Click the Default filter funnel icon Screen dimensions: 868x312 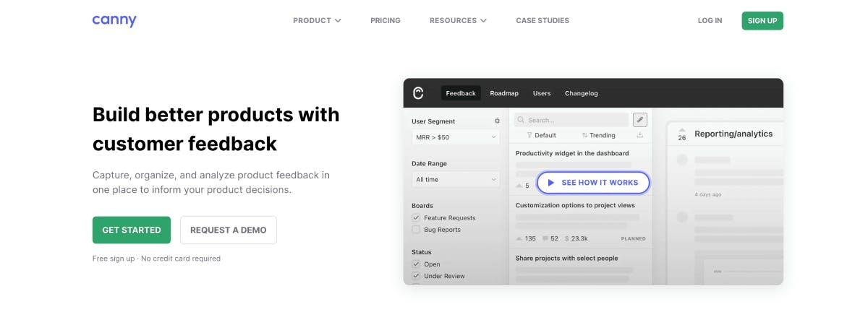[529, 135]
